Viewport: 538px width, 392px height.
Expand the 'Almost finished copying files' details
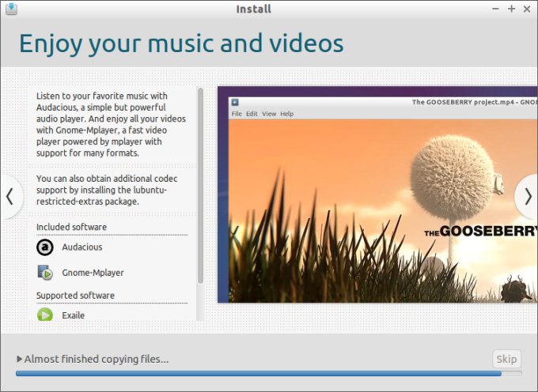coord(19,359)
